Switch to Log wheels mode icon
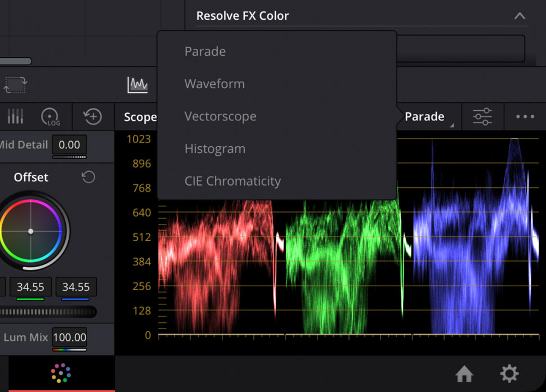This screenshot has height=392, width=546. click(x=51, y=116)
